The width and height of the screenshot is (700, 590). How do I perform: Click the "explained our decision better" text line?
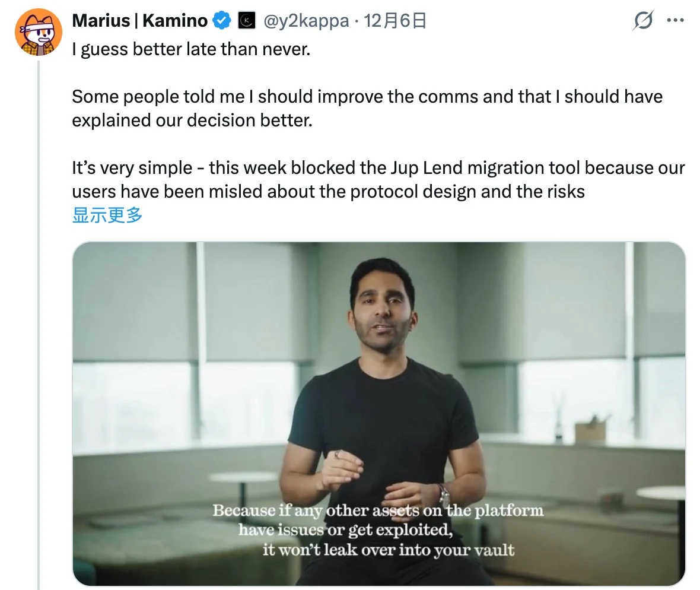191,120
